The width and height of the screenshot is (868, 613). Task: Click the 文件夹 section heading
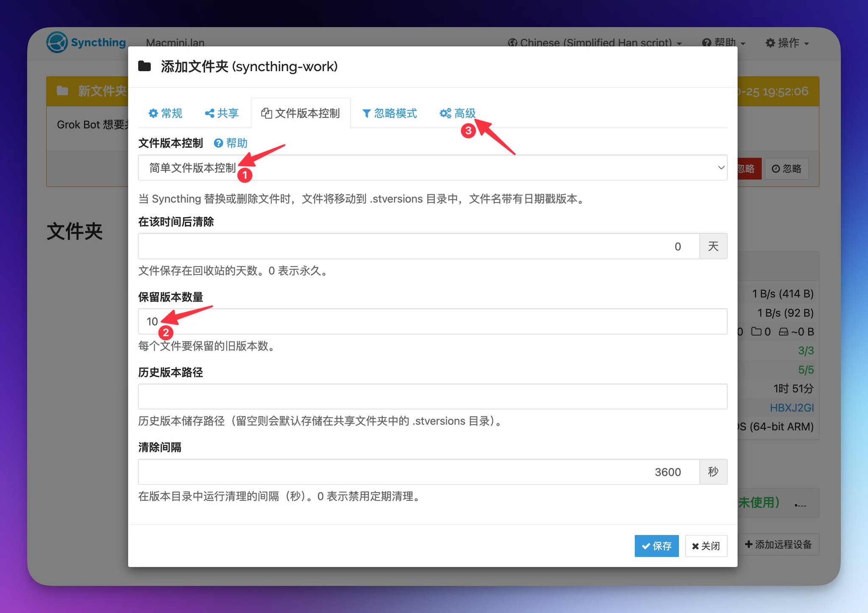point(75,231)
